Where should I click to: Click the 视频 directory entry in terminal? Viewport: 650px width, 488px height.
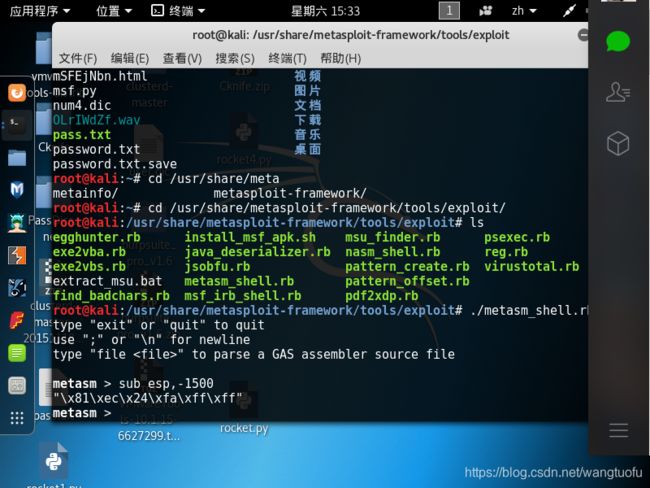pos(307,76)
